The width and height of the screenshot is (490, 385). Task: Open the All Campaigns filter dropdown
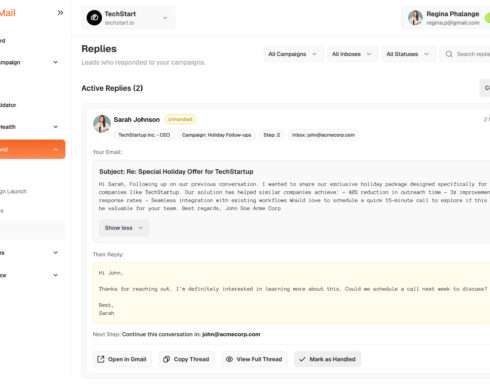click(x=293, y=54)
